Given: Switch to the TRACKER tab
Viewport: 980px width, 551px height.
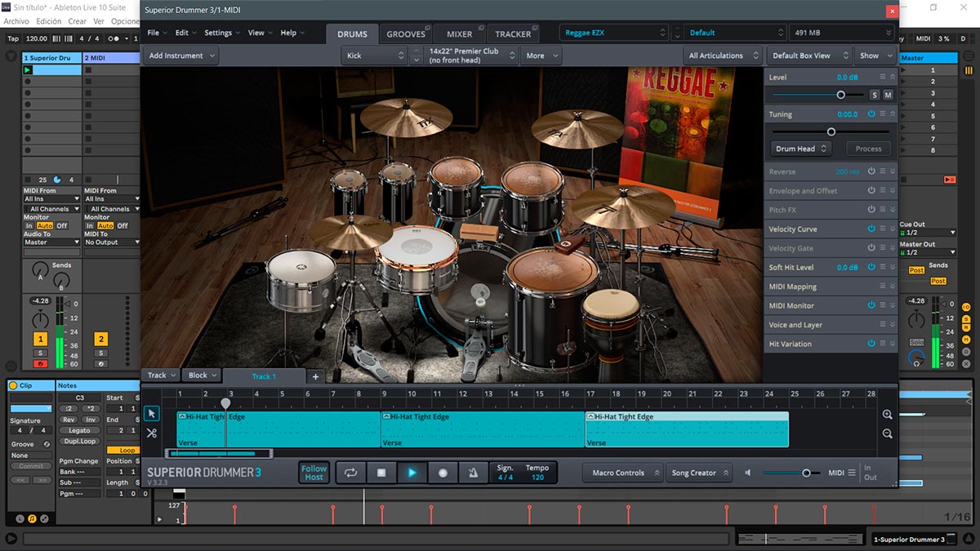Looking at the screenshot, I should coord(513,34).
